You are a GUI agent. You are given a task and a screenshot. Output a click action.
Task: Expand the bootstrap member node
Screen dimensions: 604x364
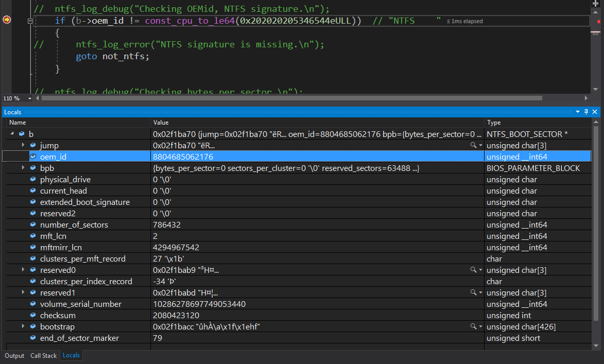click(x=23, y=326)
